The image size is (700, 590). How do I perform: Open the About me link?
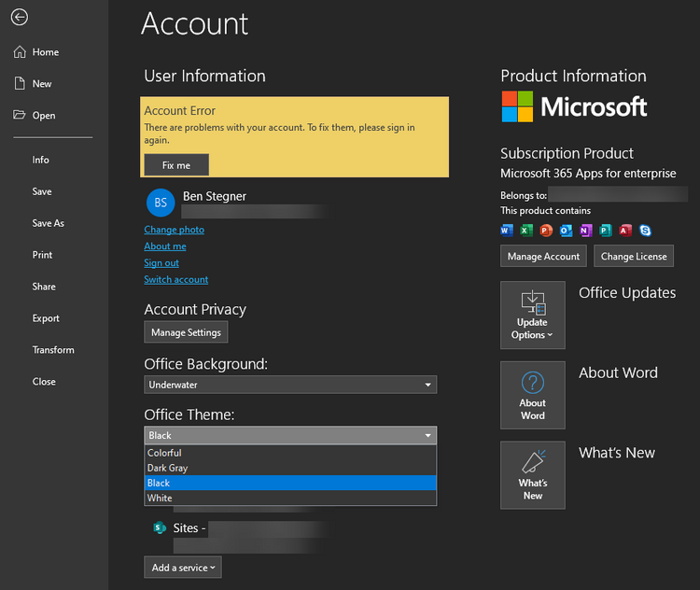(x=165, y=246)
